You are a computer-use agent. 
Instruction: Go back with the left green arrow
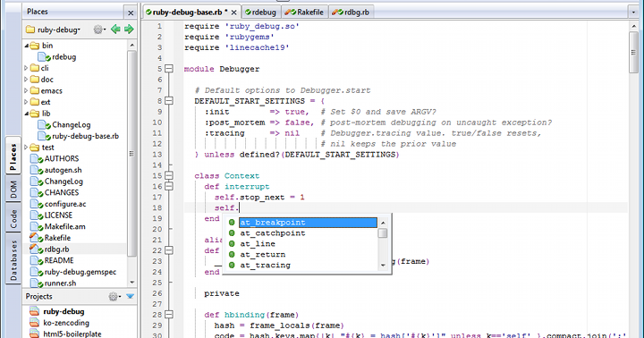tap(115, 30)
